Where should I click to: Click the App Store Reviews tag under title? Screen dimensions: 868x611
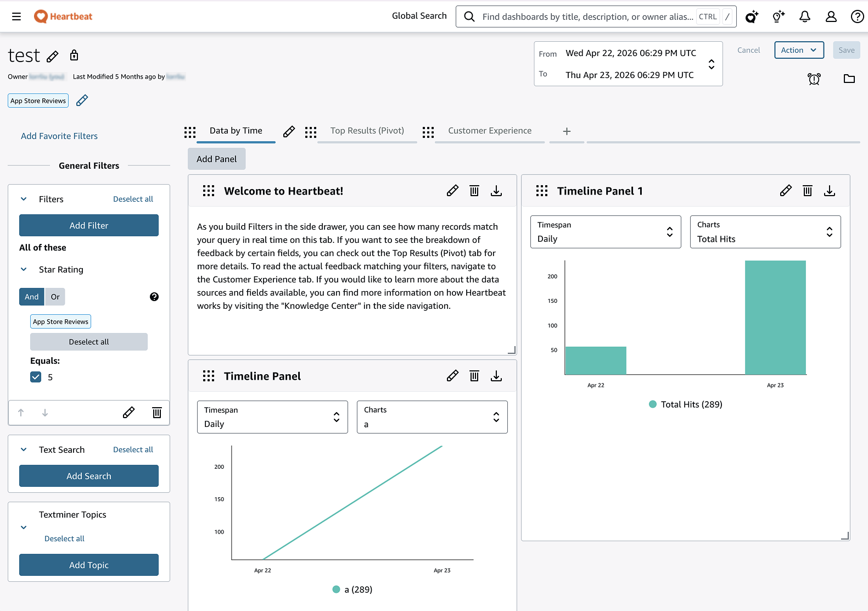[x=38, y=101]
